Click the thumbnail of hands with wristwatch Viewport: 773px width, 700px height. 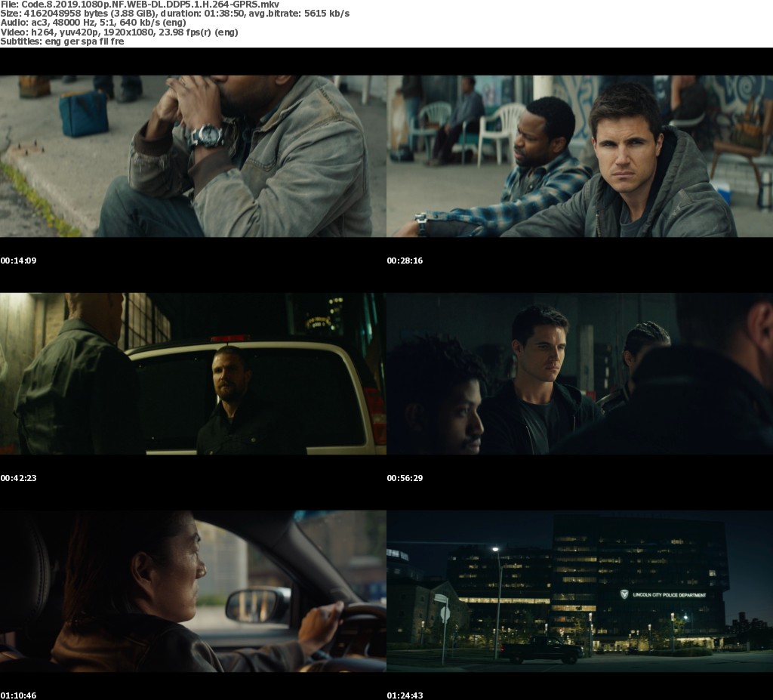pyautogui.click(x=193, y=156)
